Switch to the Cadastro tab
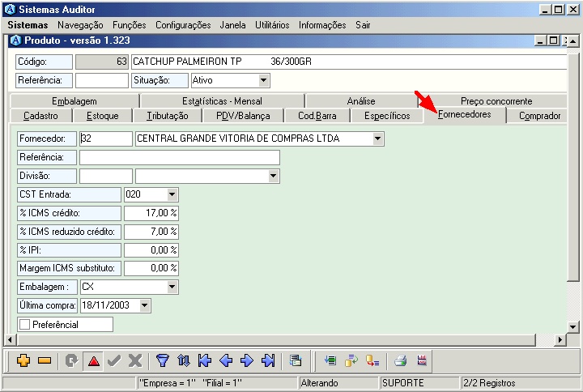The width and height of the screenshot is (583, 392). pos(41,116)
